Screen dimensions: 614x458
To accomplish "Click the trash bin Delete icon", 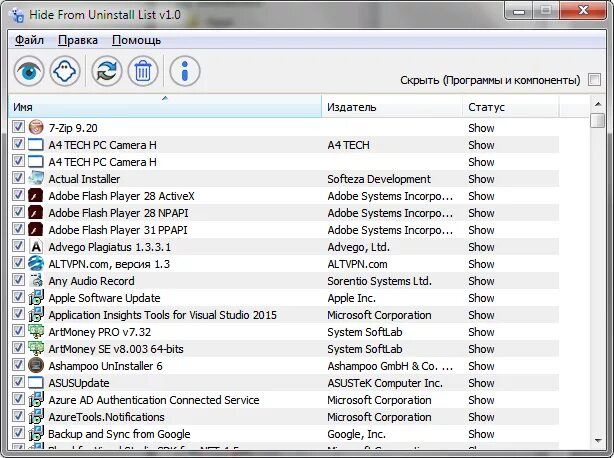I will (143, 71).
